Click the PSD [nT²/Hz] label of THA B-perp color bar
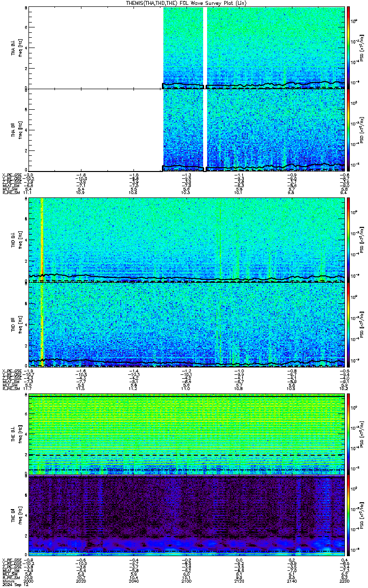Image resolution: width=368 pixels, height=588 pixels. coord(362,47)
